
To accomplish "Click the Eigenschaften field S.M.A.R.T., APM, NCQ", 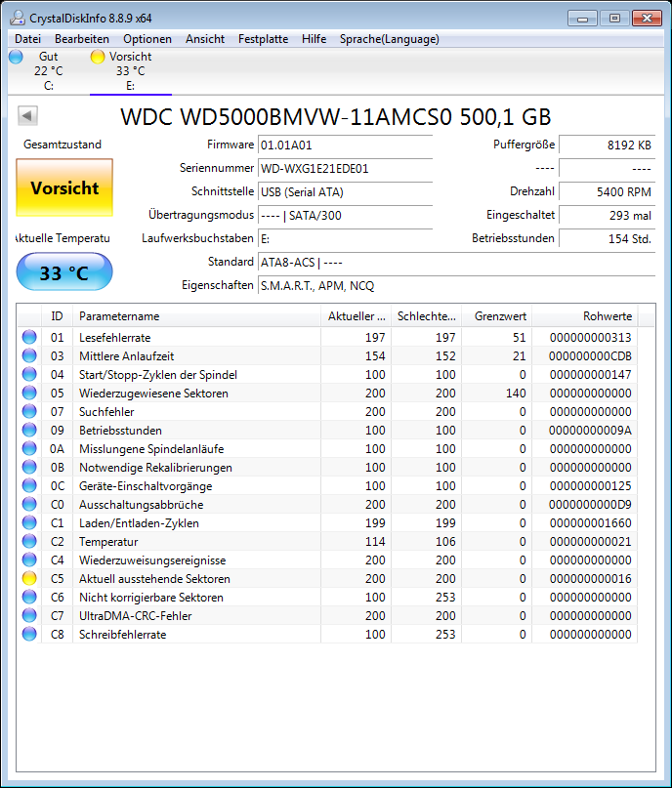I will click(456, 286).
